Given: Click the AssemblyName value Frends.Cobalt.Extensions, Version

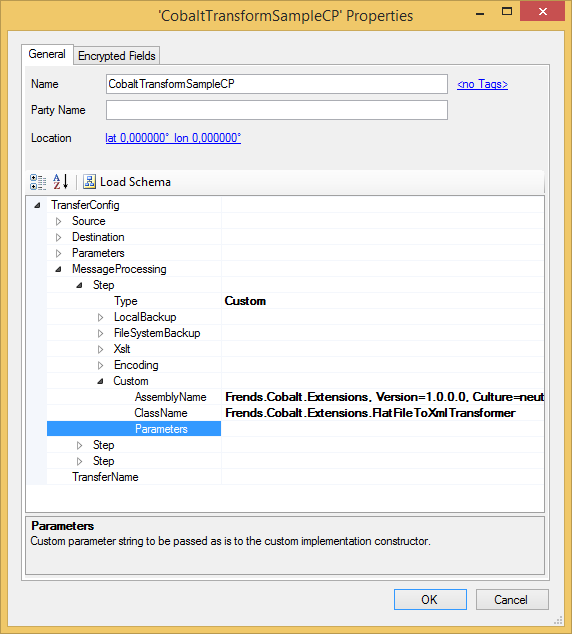Looking at the screenshot, I should coord(384,397).
